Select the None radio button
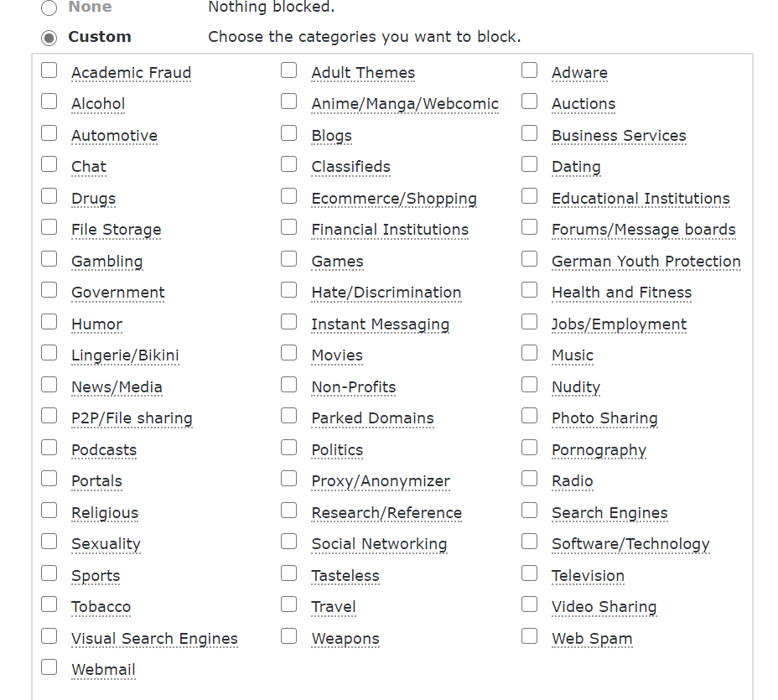Viewport: 778px width, 700px height. pyautogui.click(x=49, y=8)
